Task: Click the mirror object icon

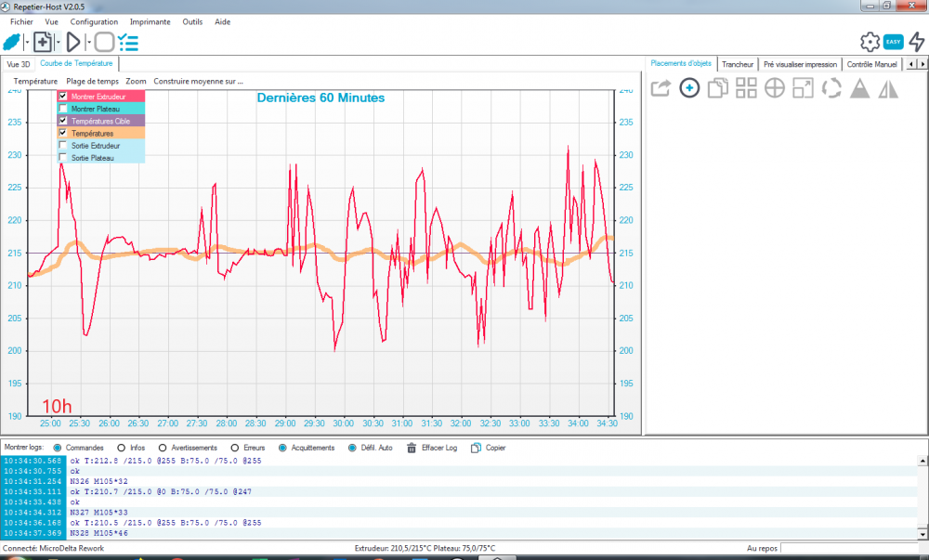Action: point(888,88)
